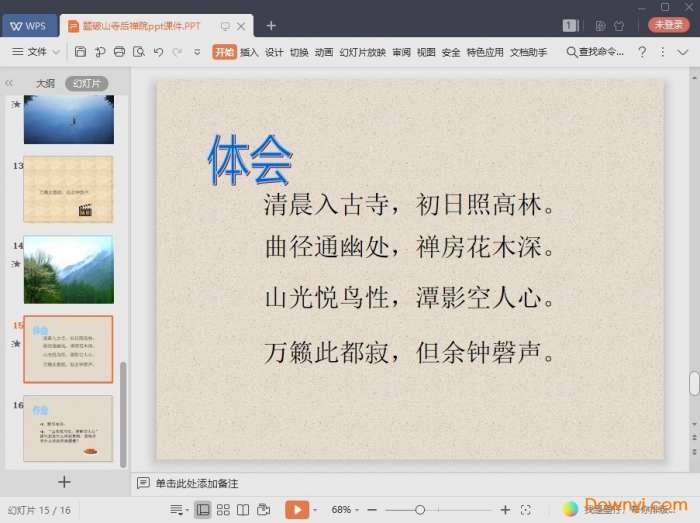Start slideshow with orange play button
The height and width of the screenshot is (523, 700).
[296, 510]
